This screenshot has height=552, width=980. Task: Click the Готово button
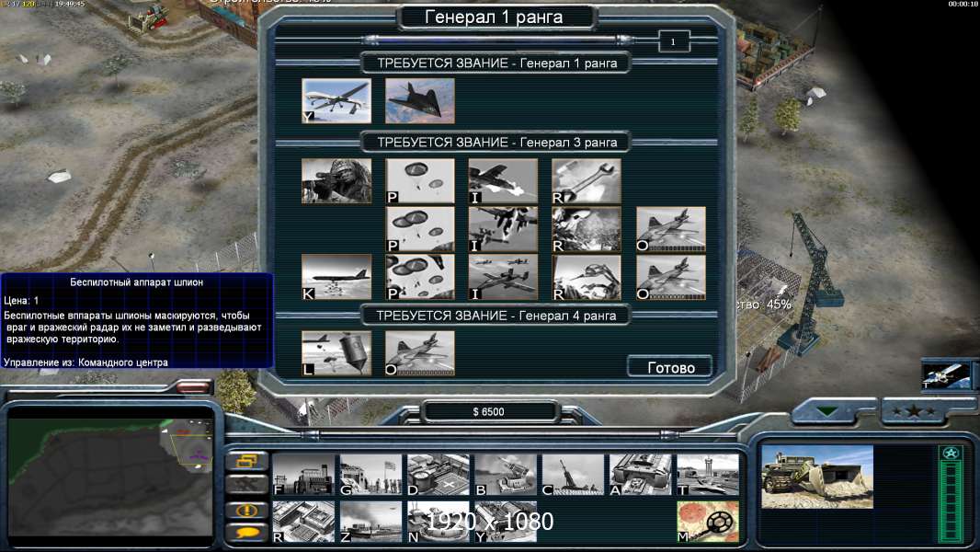[x=670, y=367]
